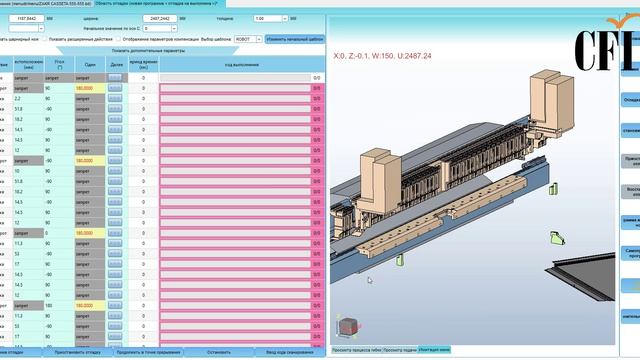Click Приостановить отладку button
This screenshot has height=360, width=640.
click(78, 352)
